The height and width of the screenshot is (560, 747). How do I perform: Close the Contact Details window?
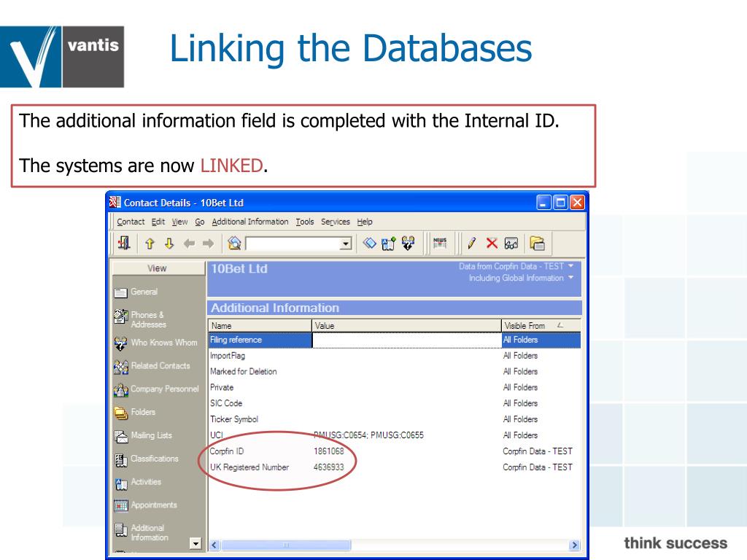point(578,203)
